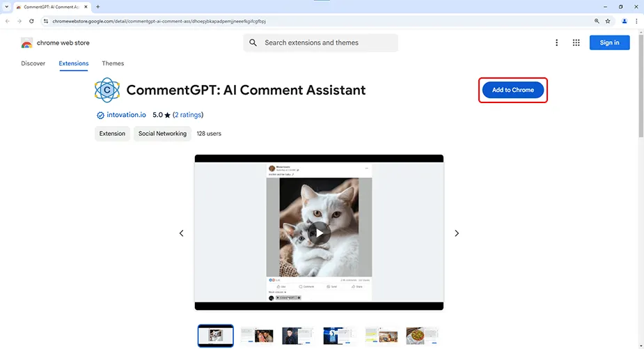Viewport: 644px width, 349px height.
Task: Click the zoom magnifier icon in address bar
Action: click(597, 22)
